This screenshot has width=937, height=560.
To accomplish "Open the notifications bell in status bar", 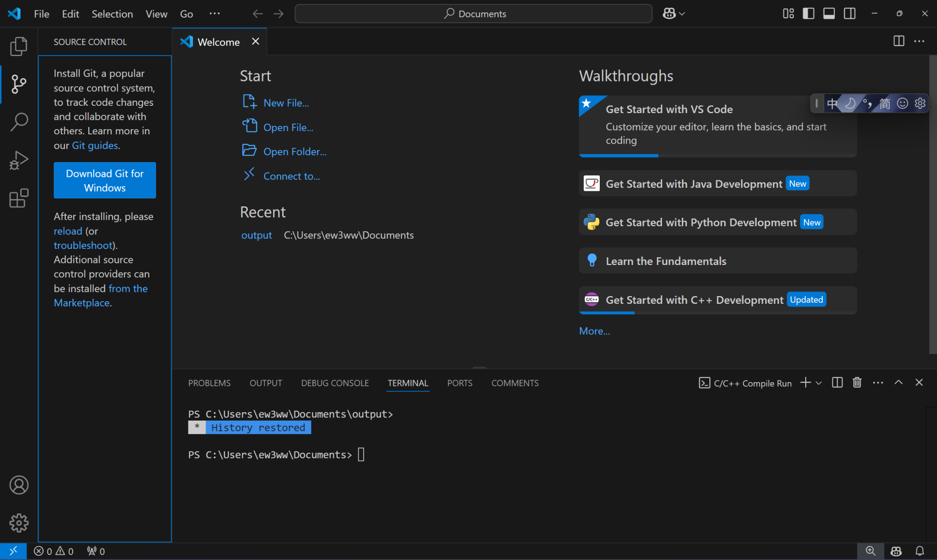I will click(919, 551).
